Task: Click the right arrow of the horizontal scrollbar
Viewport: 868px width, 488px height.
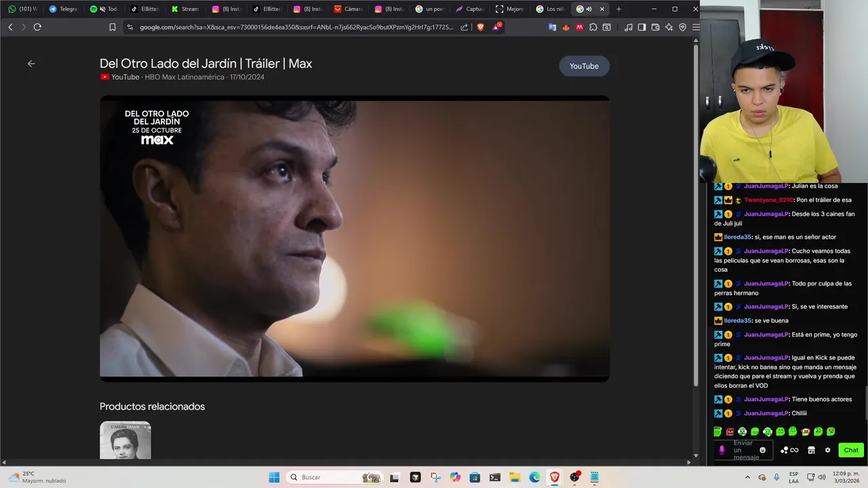Action: (689, 462)
